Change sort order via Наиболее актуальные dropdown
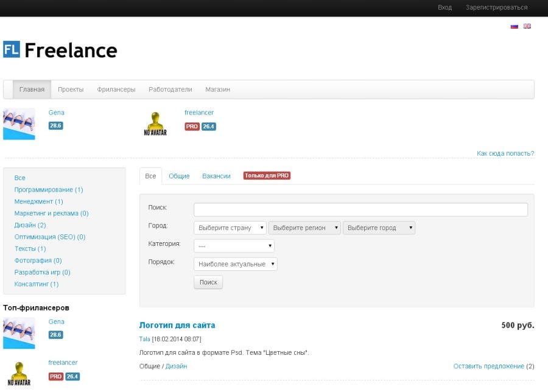548x392 pixels. [x=236, y=264]
